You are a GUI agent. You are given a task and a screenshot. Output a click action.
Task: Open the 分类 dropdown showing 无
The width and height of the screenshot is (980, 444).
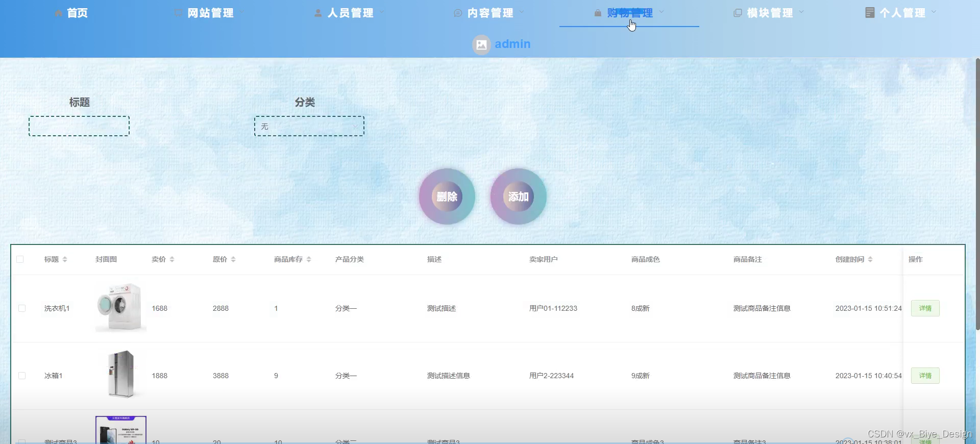(x=309, y=126)
